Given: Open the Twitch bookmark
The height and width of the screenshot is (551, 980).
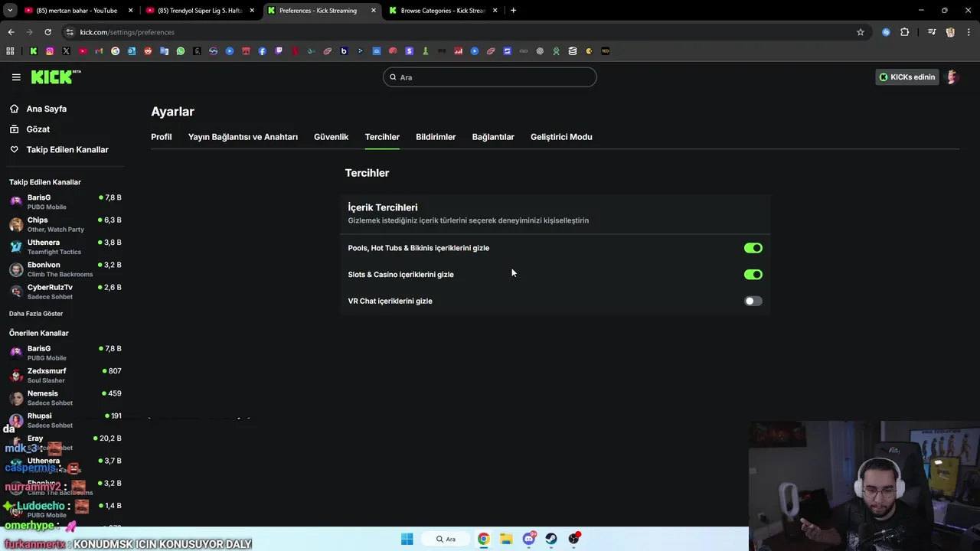Looking at the screenshot, I should [x=279, y=51].
